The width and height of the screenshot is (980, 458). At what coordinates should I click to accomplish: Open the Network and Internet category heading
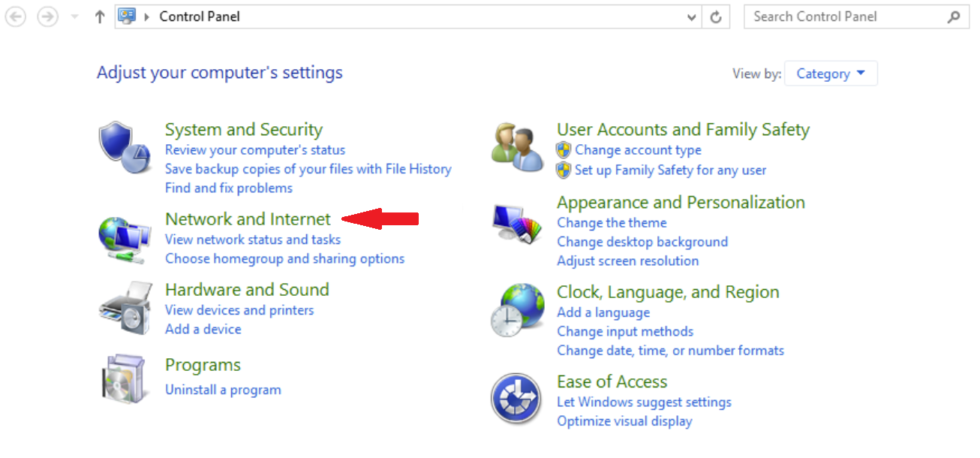[248, 218]
